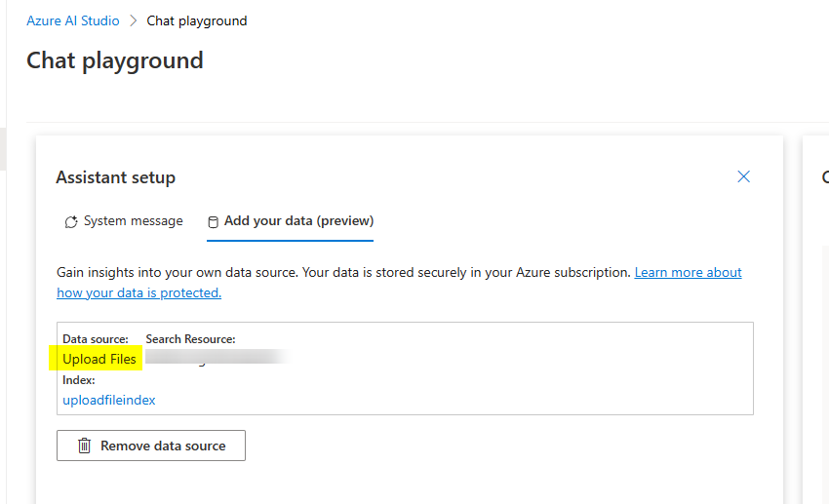829x504 pixels.
Task: Open the uploadfileindex index link
Action: [109, 400]
